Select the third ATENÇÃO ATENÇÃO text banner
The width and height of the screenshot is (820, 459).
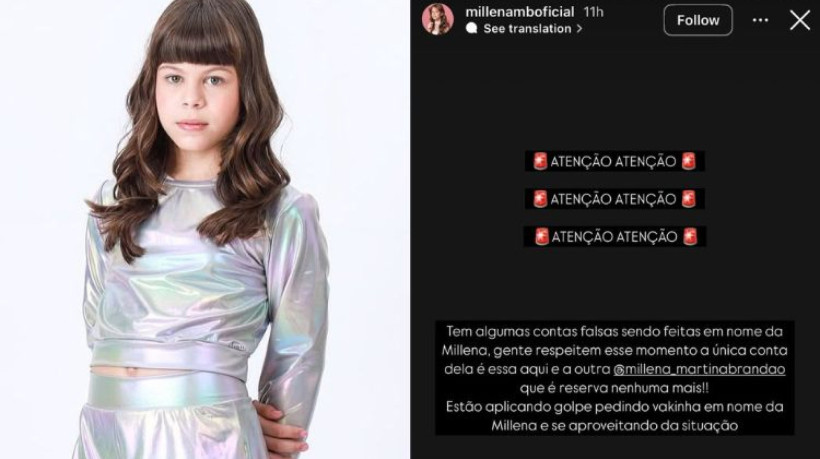coord(615,236)
